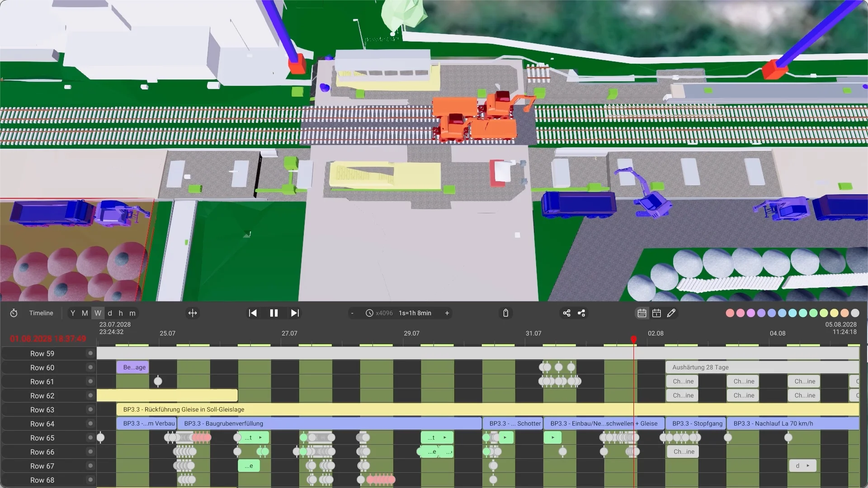
Task: Select BP3.3 - Nachlauf La 70 km/h
Action: coord(793,423)
